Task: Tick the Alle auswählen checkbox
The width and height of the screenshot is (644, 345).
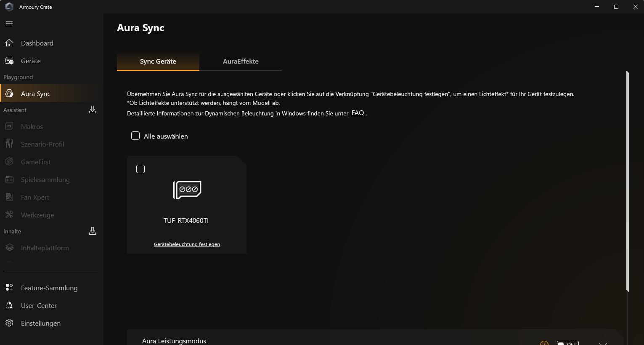Action: click(135, 136)
